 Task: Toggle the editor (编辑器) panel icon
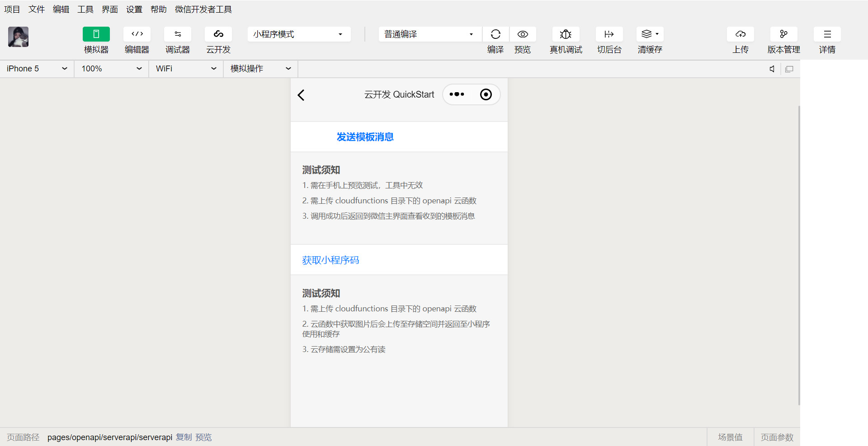coord(137,34)
